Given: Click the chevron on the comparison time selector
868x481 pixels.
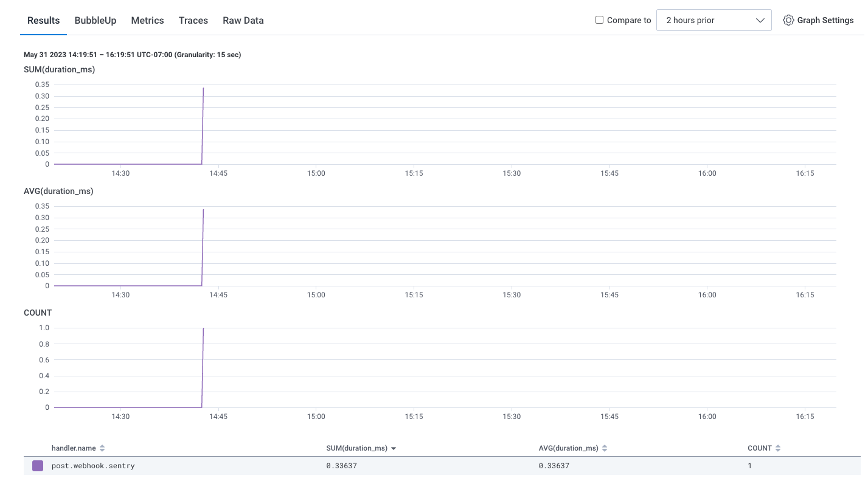Looking at the screenshot, I should click(760, 19).
